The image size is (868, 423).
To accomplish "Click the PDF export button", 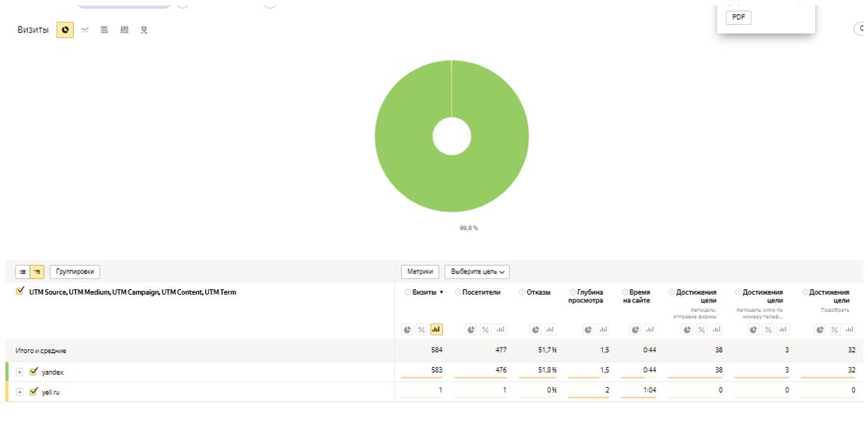I will pyautogui.click(x=738, y=18).
